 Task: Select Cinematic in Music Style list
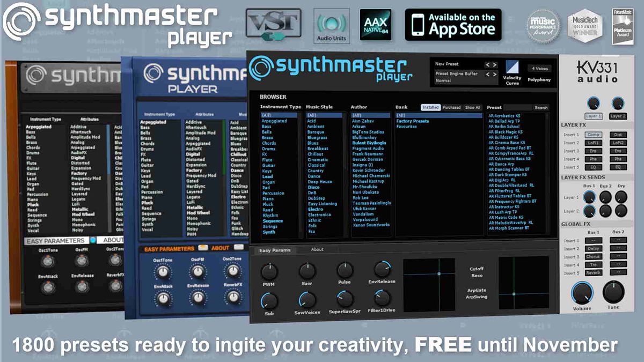[x=318, y=159]
